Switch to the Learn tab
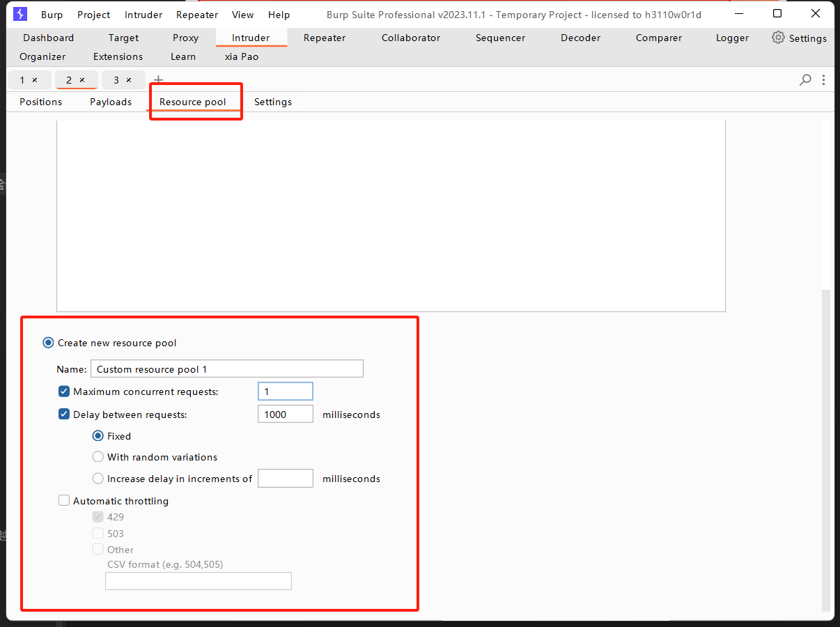Viewport: 840px width, 627px height. (x=183, y=56)
